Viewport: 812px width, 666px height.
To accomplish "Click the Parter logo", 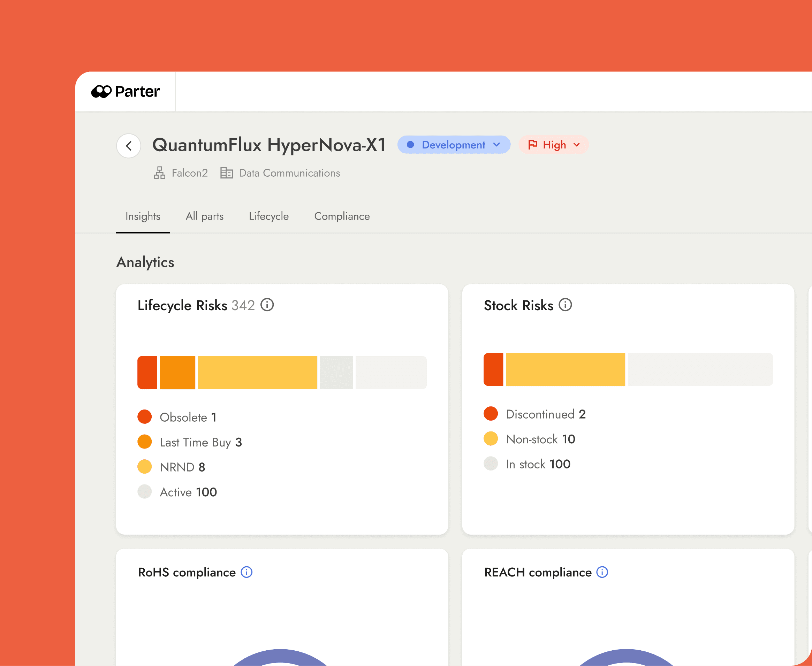I will 126,91.
